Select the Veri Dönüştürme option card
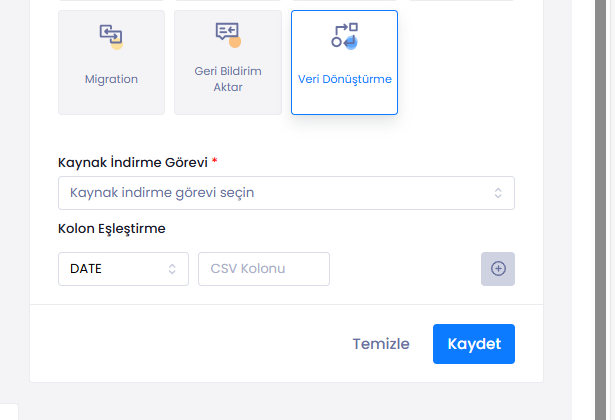 (344, 63)
